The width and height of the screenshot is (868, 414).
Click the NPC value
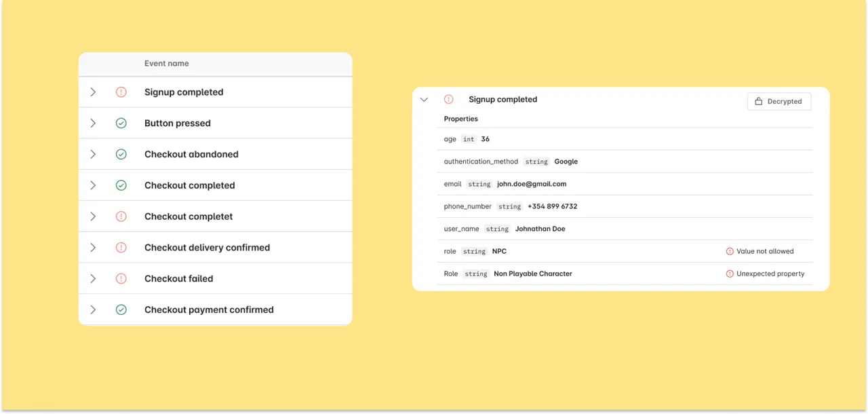pos(500,251)
